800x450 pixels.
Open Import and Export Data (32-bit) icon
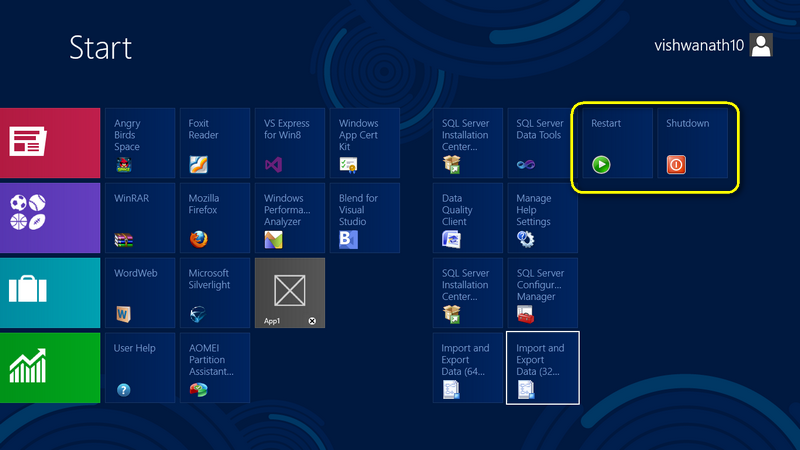(x=526, y=390)
